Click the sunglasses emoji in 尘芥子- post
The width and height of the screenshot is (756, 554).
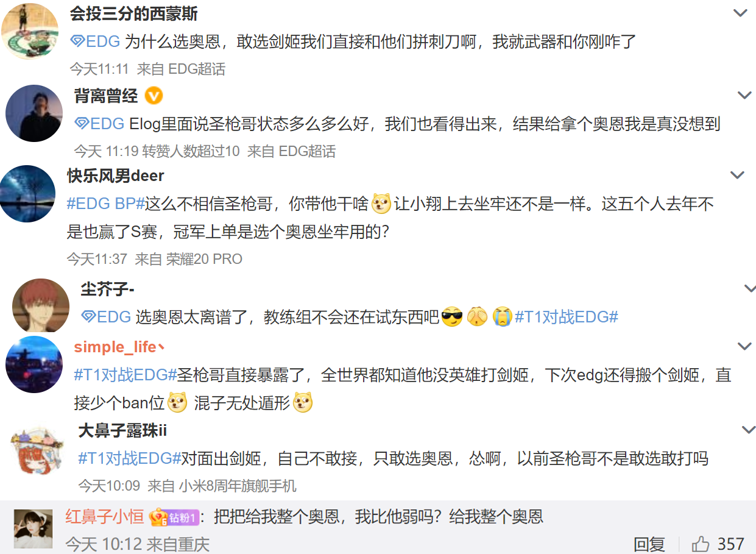click(x=451, y=317)
